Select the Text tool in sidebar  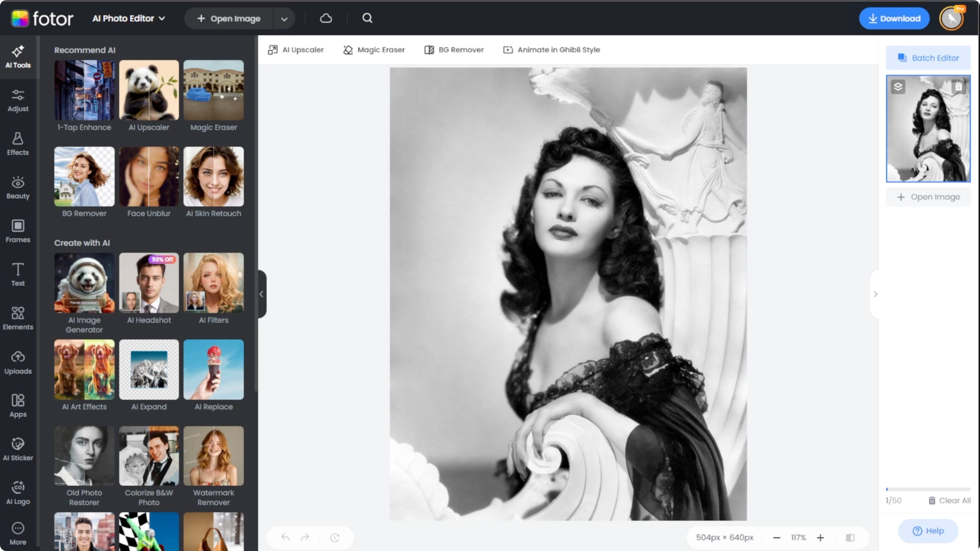click(x=18, y=275)
